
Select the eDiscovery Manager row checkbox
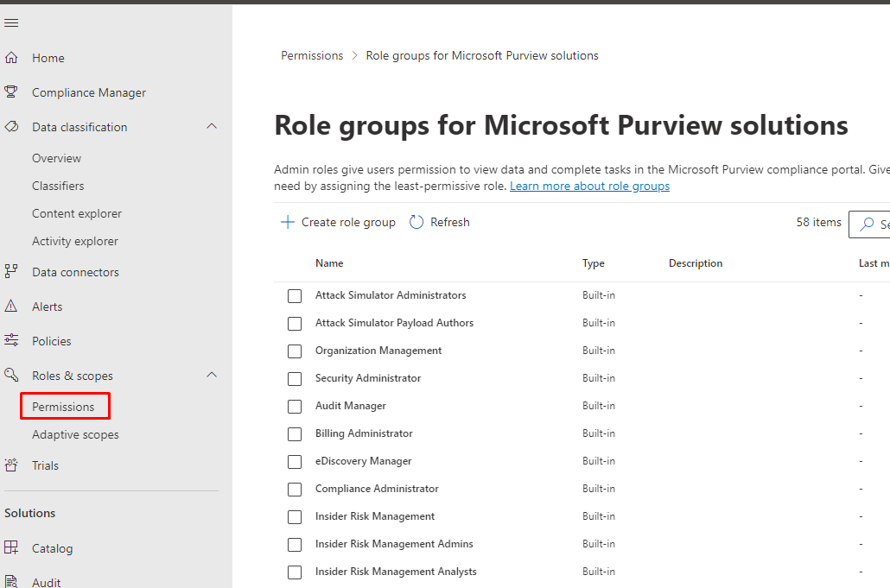coord(295,462)
